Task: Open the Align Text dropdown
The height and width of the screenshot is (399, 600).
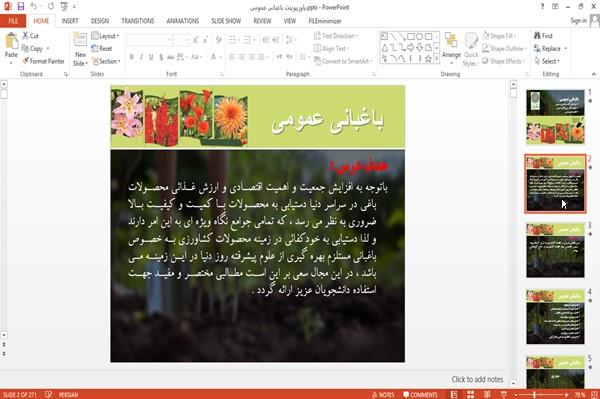Action: (x=331, y=49)
